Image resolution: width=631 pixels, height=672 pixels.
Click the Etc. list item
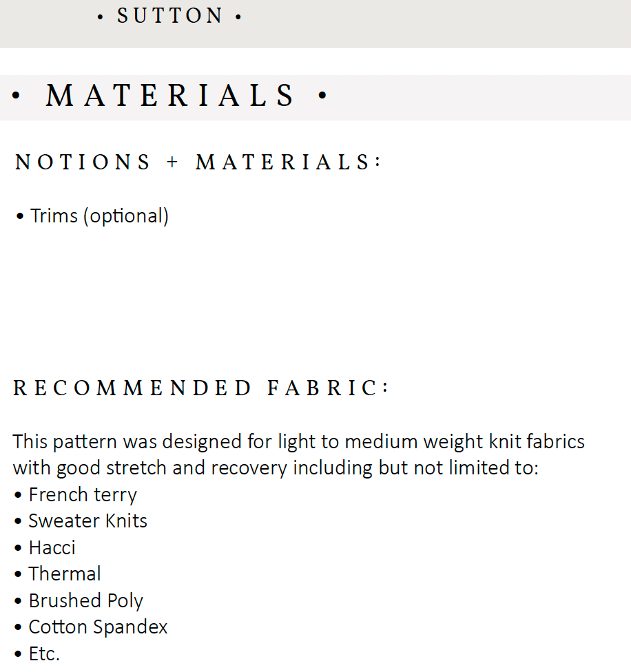coord(44,653)
